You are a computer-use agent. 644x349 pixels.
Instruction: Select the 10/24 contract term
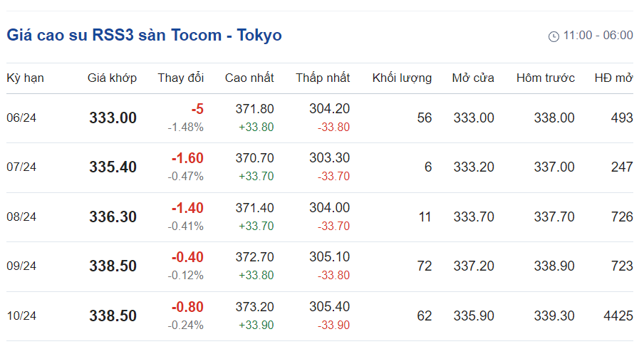click(x=21, y=316)
